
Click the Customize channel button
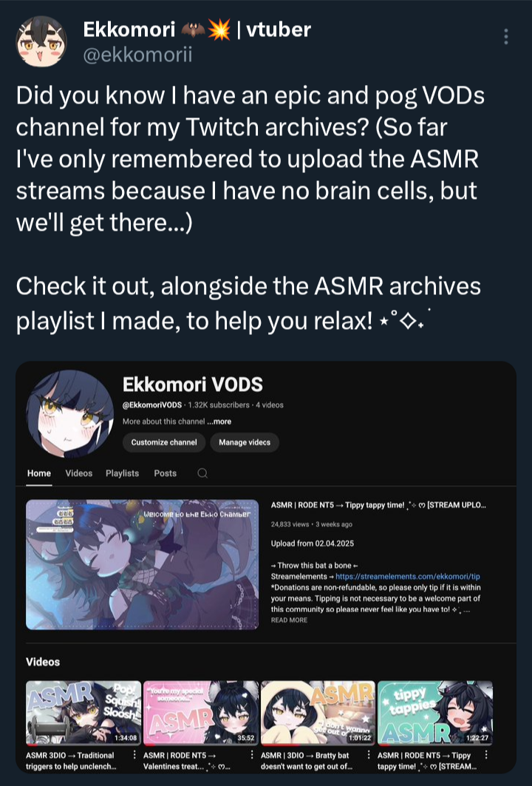164,442
